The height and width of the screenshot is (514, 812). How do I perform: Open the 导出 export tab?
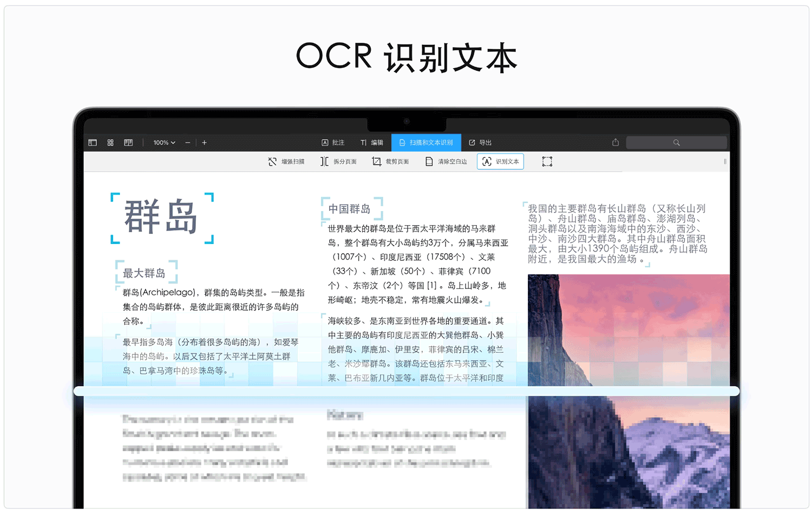point(480,143)
